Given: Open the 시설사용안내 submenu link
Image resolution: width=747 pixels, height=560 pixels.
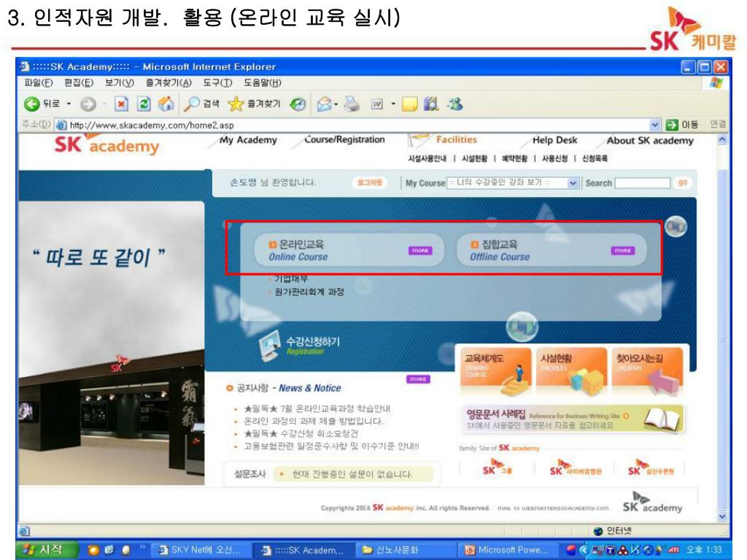Looking at the screenshot, I should [427, 158].
